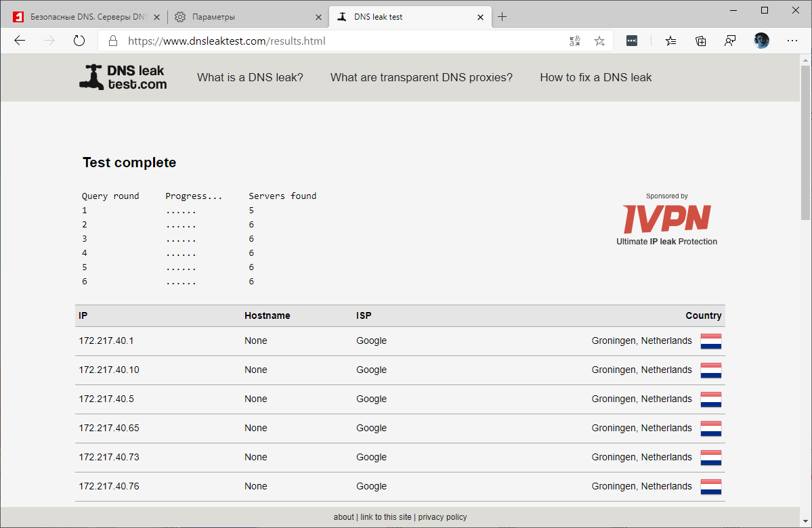Click scrollbar down arrow
The image size is (812, 528).
pyautogui.click(x=805, y=521)
